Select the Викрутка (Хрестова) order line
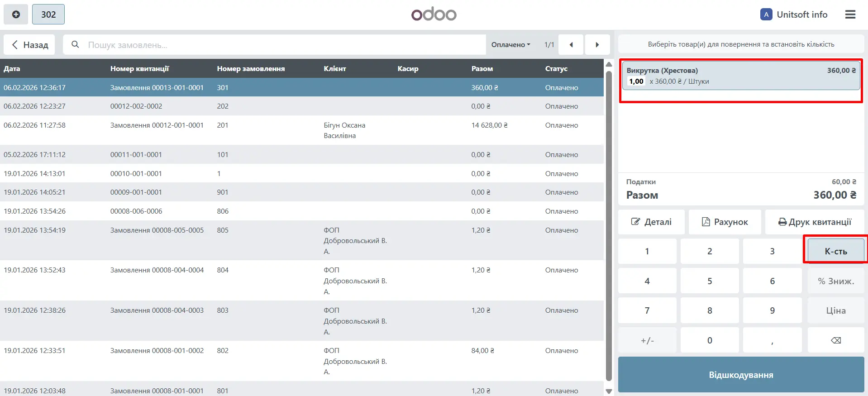This screenshot has height=396, width=868. tap(740, 76)
